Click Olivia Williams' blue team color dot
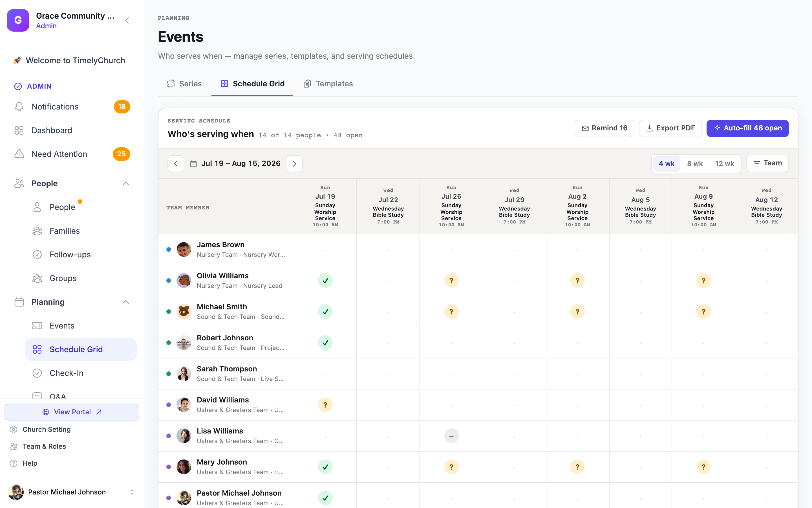The width and height of the screenshot is (812, 508). pos(169,281)
